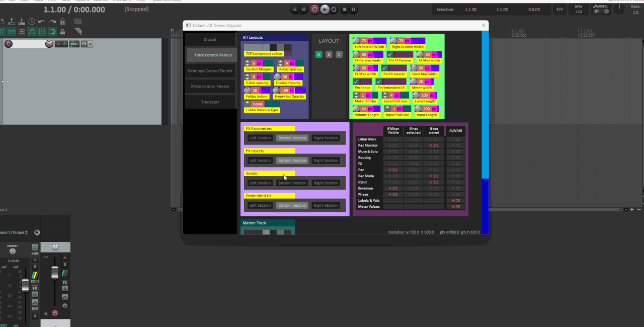Pause with the transport pause button
Viewport: 644px width, 327px height.
[354, 9]
